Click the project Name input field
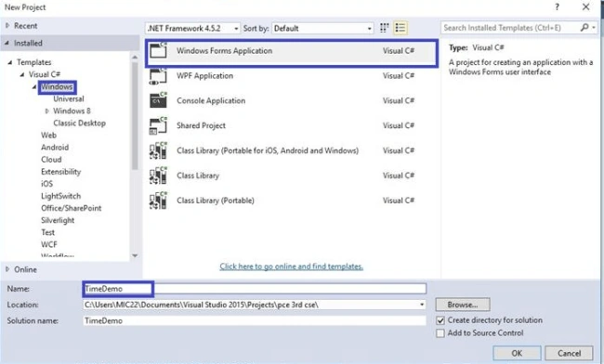This screenshot has height=364, width=604. click(255, 289)
